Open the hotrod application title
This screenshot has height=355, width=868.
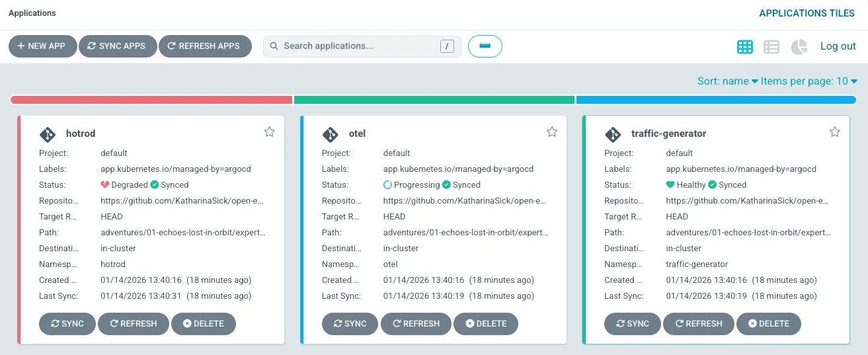pos(81,134)
